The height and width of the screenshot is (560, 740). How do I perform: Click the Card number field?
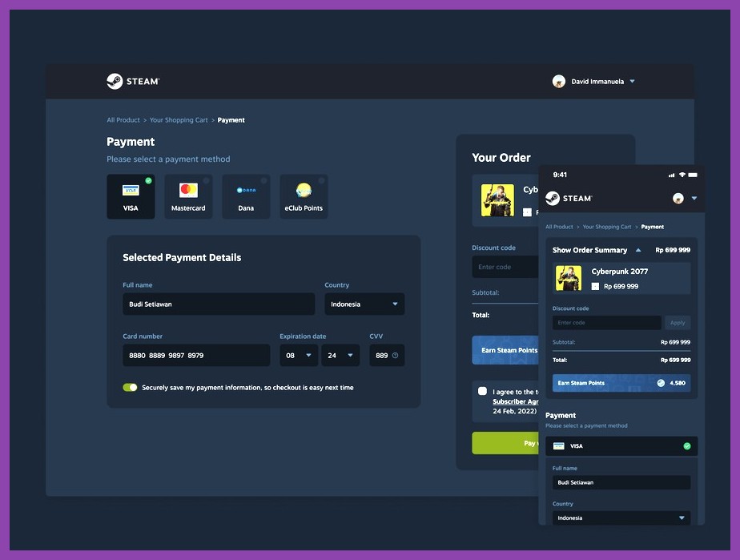196,355
